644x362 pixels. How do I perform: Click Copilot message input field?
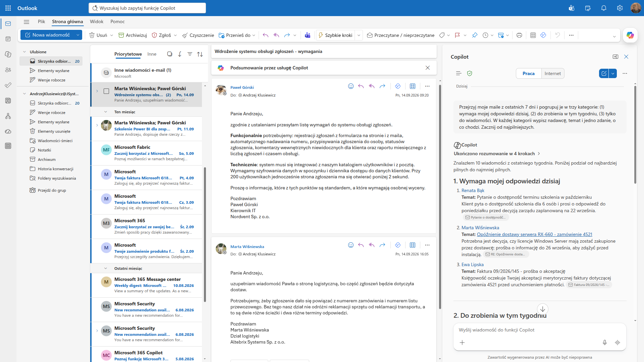tap(539, 330)
